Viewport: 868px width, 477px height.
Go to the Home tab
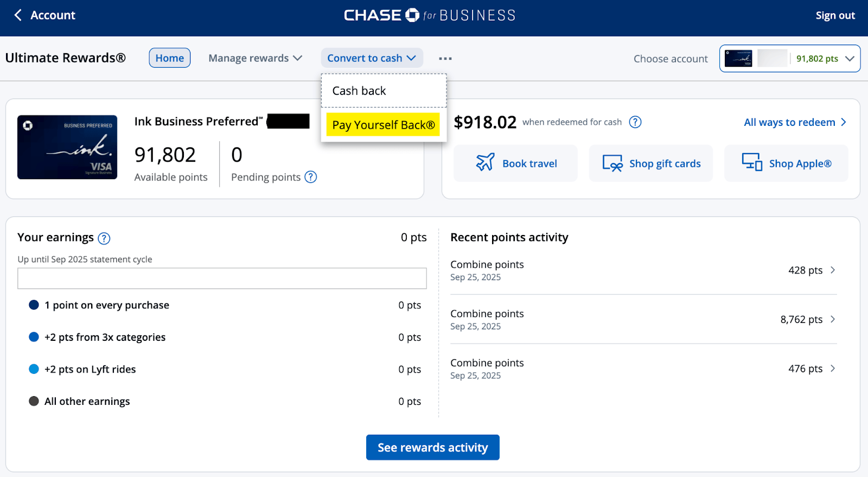[x=170, y=58]
